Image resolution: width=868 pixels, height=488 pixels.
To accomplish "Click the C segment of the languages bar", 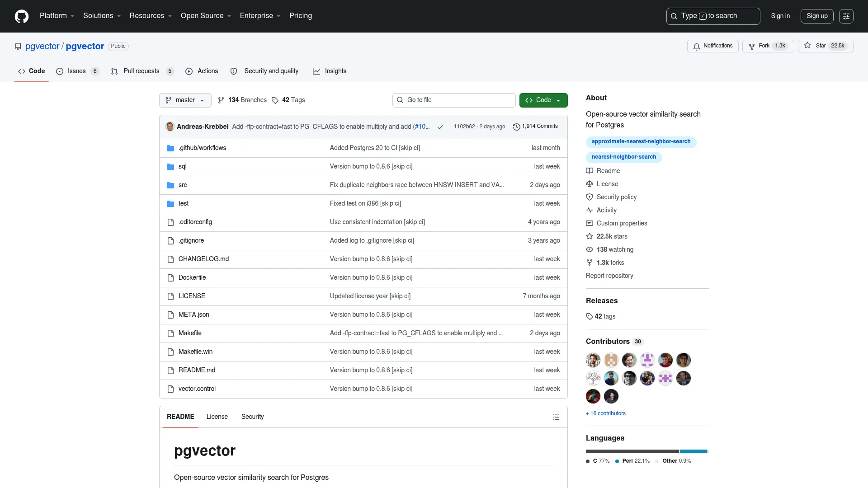I will tap(632, 452).
